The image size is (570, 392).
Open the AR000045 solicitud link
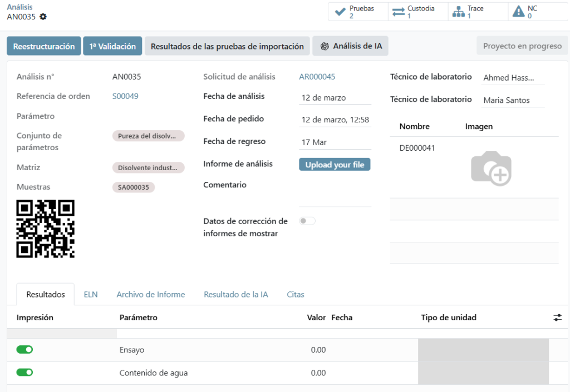pyautogui.click(x=317, y=76)
